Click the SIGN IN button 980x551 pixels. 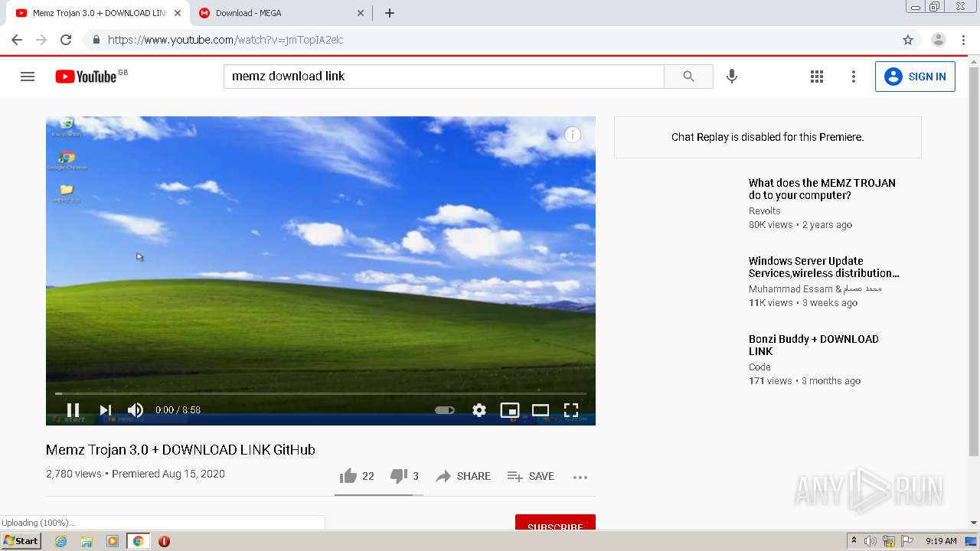[x=915, y=77]
